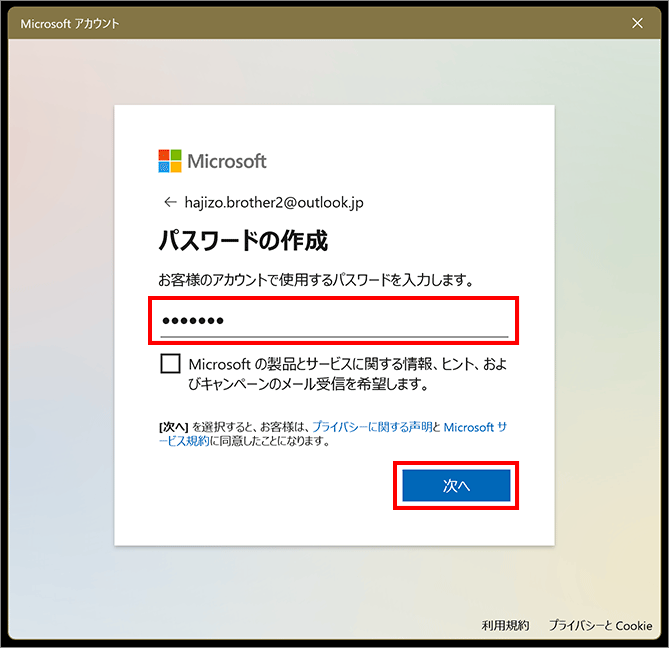Click the Microsoft logo
Image resolution: width=669 pixels, height=648 pixels.
point(212,161)
